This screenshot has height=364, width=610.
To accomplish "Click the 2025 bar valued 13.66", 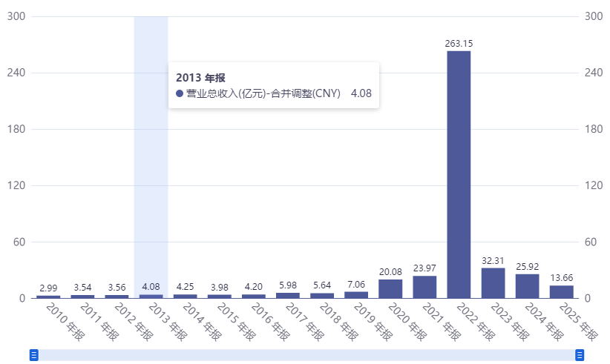I will pyautogui.click(x=561, y=292).
